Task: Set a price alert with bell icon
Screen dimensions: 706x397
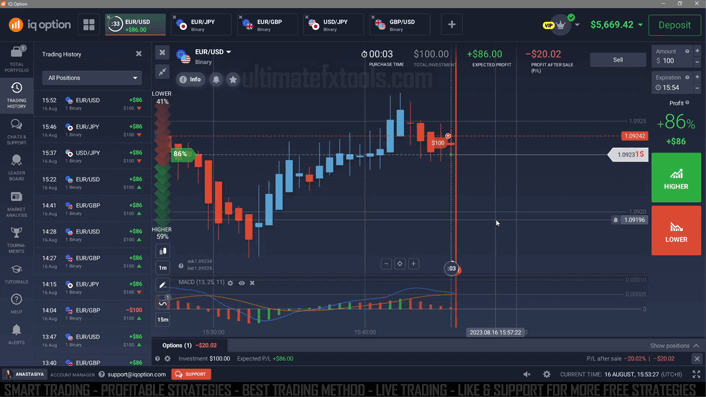Action: (x=216, y=80)
